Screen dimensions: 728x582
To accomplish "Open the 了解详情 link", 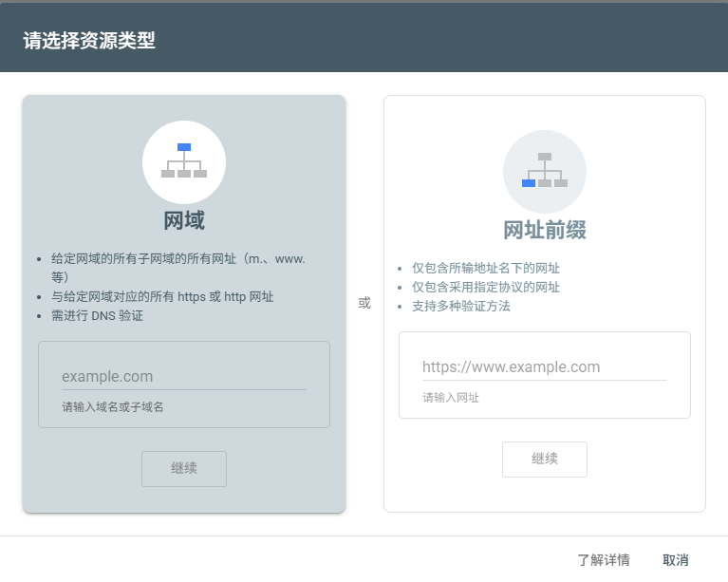I will pos(603,560).
